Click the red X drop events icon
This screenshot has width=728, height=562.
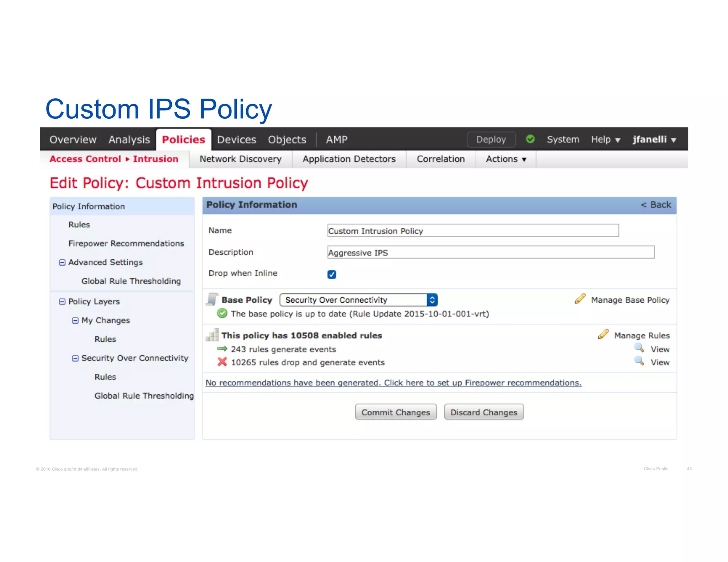coord(222,362)
